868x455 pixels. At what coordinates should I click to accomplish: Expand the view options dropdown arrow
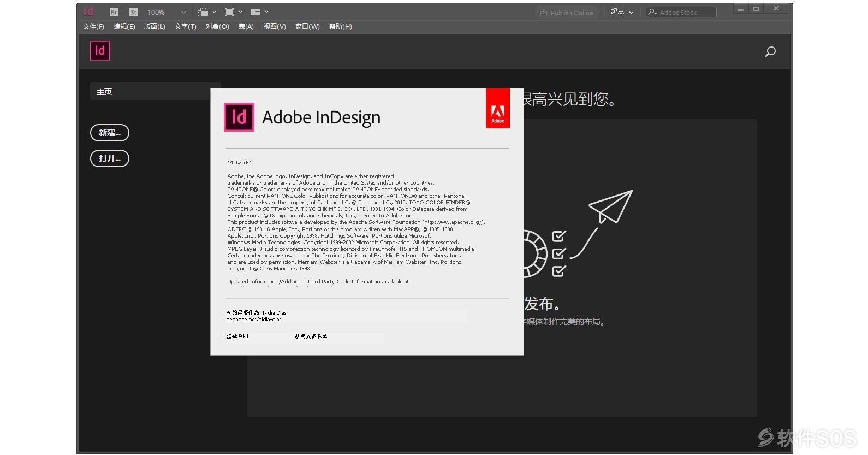(215, 12)
